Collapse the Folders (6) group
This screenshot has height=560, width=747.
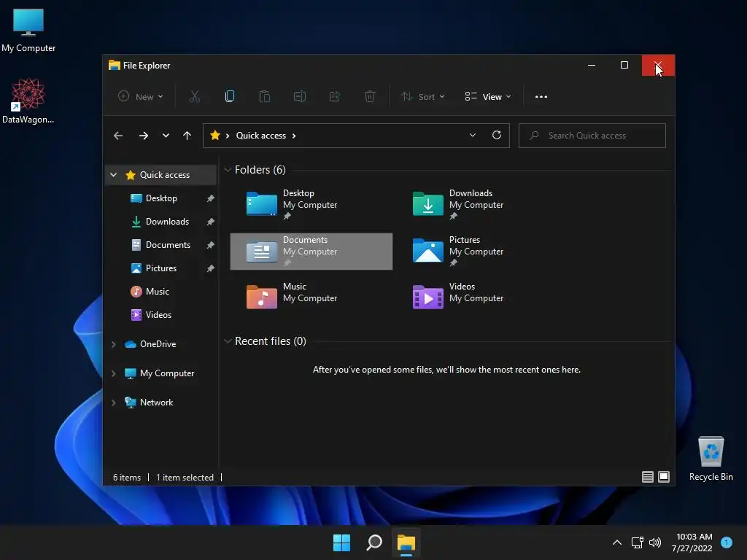click(x=228, y=170)
